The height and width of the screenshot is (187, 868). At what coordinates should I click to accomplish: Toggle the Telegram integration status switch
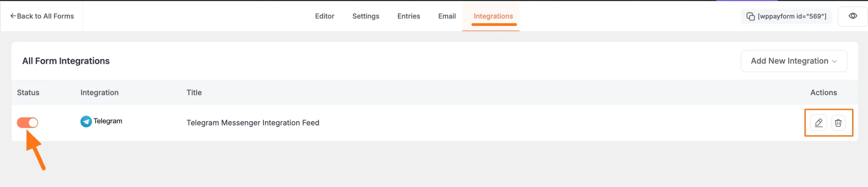tap(27, 123)
